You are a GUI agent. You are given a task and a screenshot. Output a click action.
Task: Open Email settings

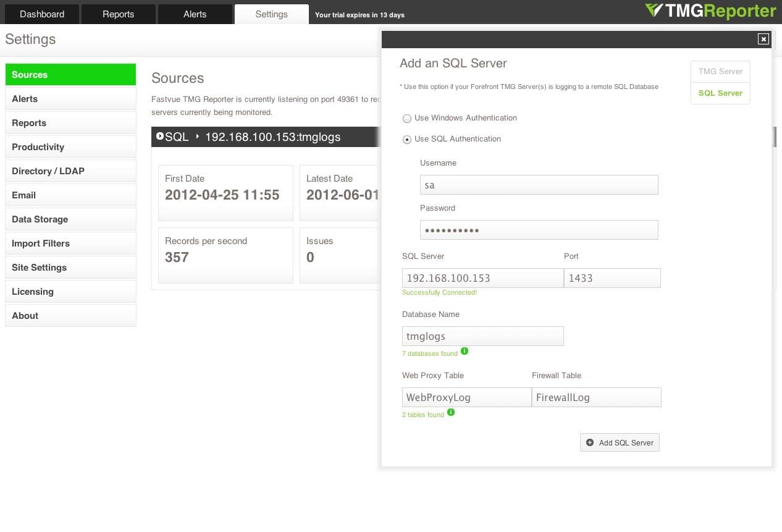70,195
